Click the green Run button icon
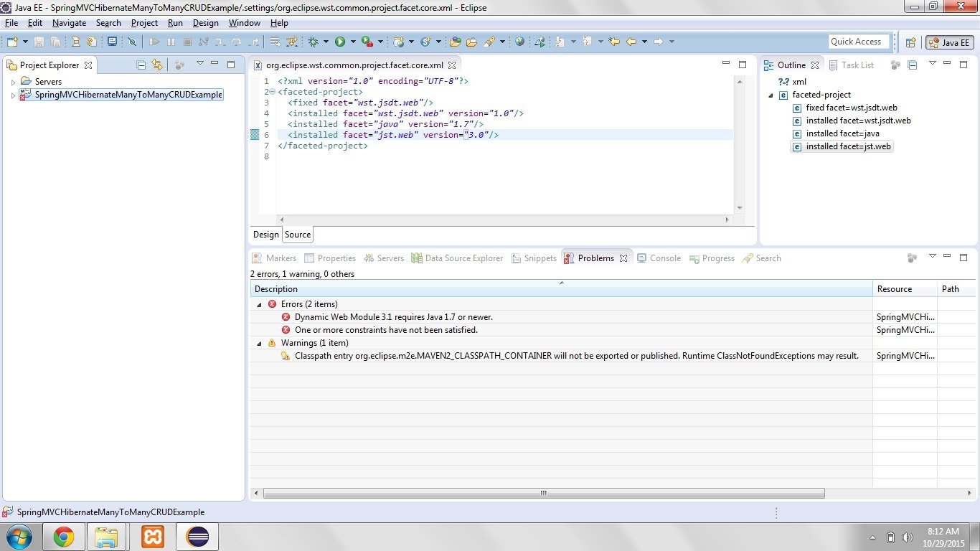 tap(340, 42)
